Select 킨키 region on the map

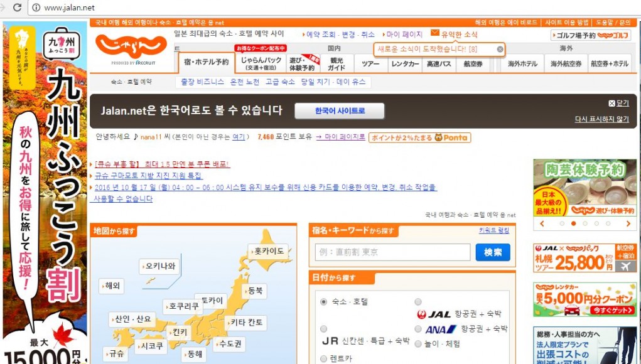(180, 332)
